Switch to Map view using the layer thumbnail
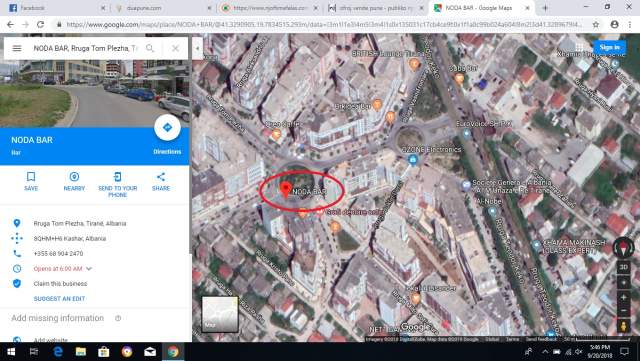This screenshot has width=640, height=361. (x=220, y=314)
